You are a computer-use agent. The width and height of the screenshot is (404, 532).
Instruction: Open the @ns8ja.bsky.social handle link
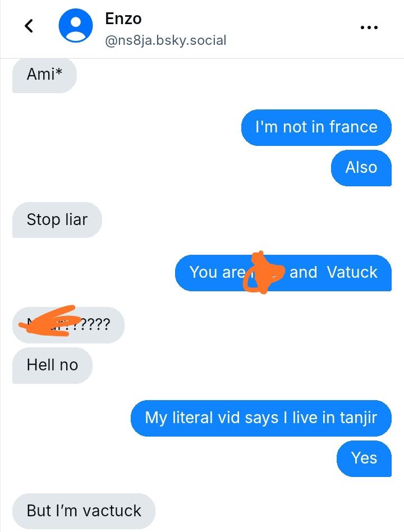click(x=166, y=40)
